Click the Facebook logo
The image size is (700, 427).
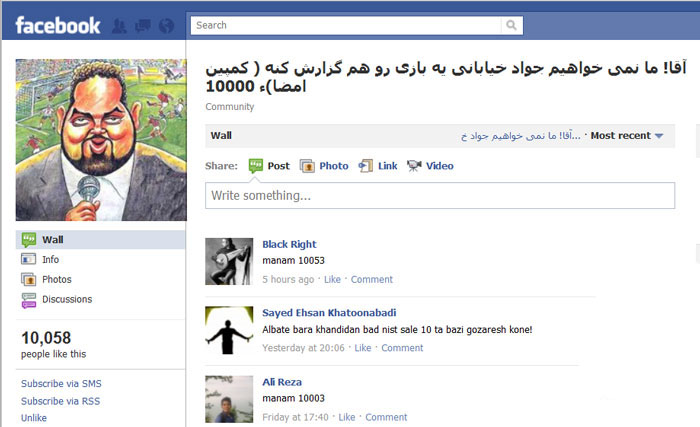(58, 26)
